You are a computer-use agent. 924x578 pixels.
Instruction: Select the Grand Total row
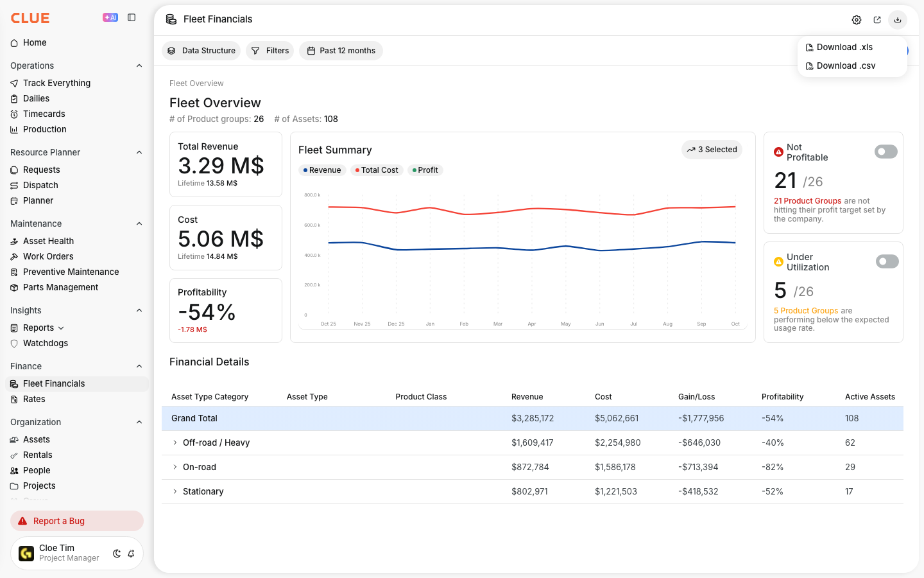[533, 418]
